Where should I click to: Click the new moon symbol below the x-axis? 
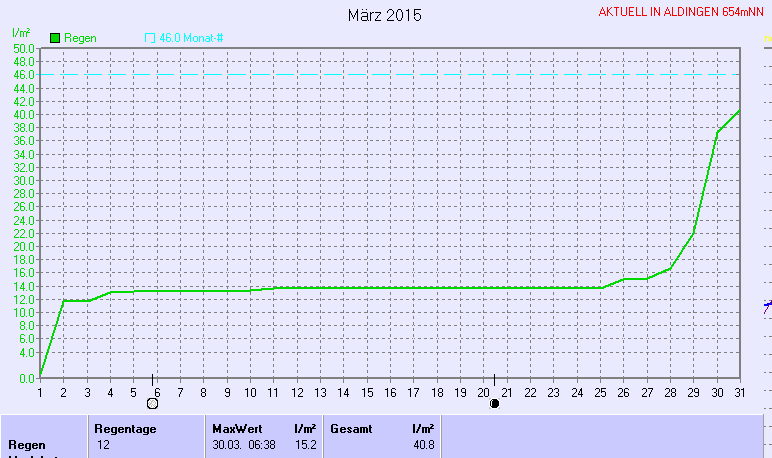(494, 404)
